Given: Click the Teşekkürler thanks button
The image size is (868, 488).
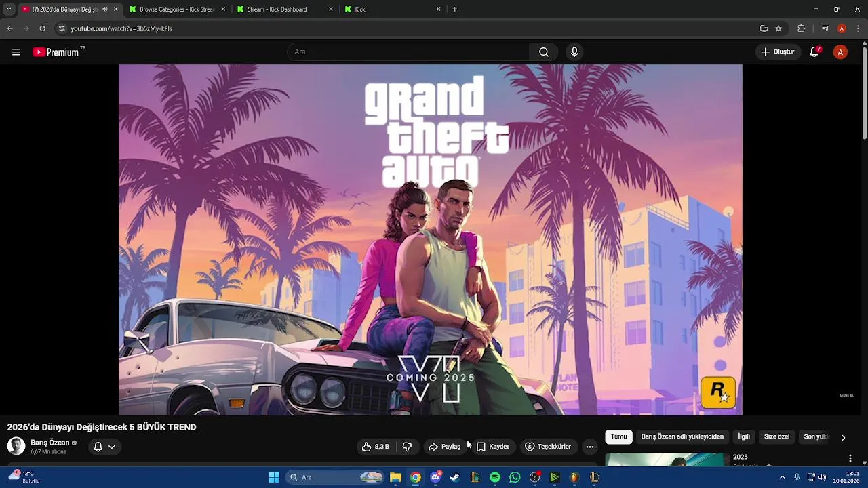Looking at the screenshot, I should (x=548, y=447).
